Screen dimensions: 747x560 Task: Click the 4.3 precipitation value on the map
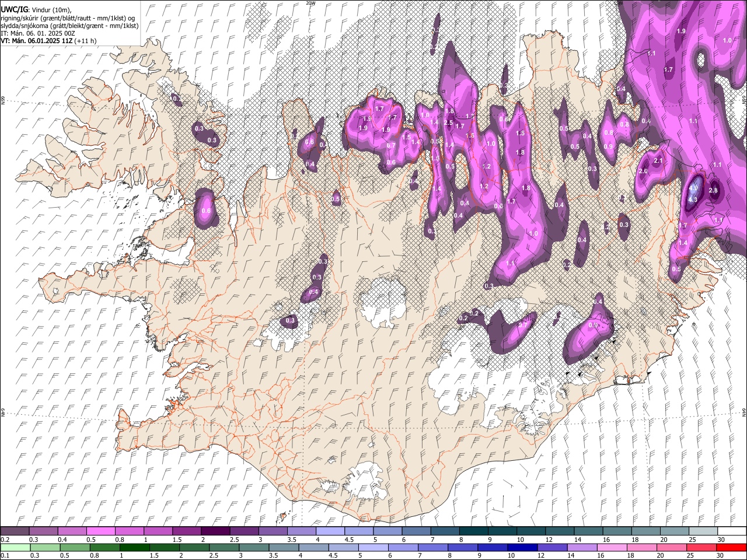point(693,199)
